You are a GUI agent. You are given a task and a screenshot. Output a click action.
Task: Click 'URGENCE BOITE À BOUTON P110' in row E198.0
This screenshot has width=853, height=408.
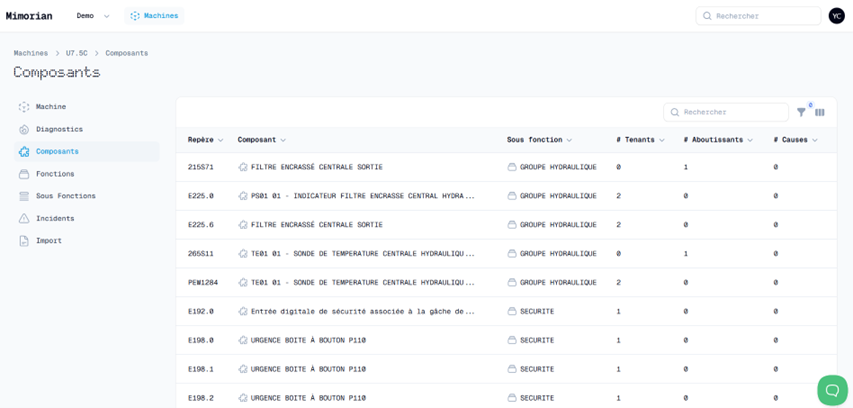coord(308,340)
